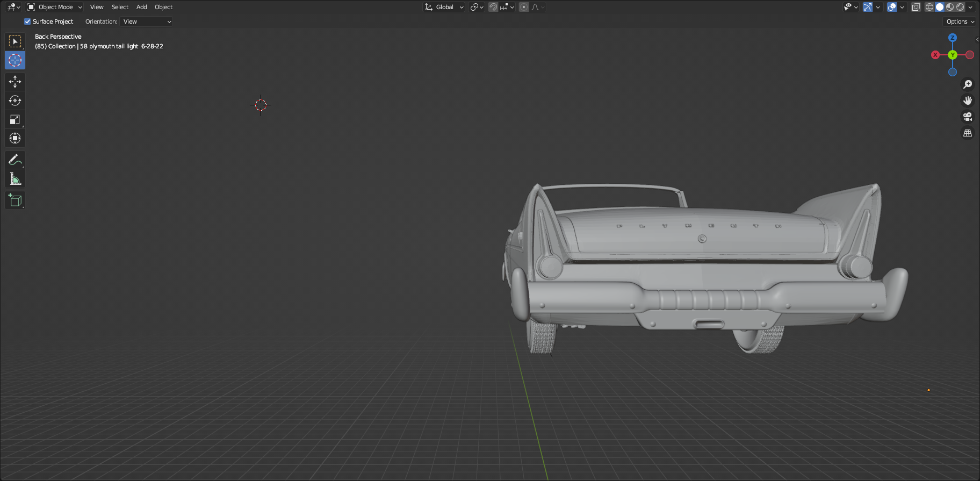Click the green Y axis gizmo
The width and height of the screenshot is (980, 481).
(953, 55)
